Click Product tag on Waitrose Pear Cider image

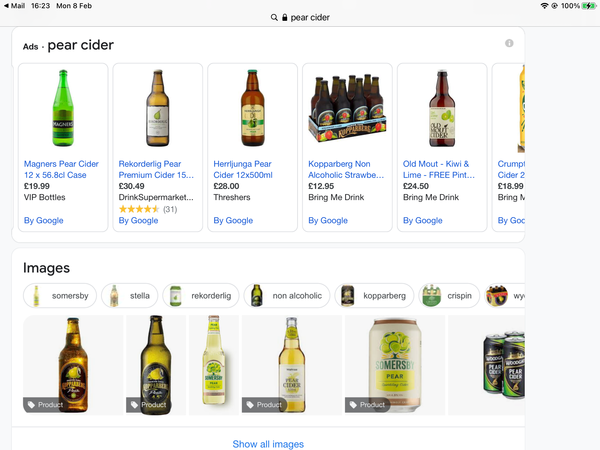click(x=264, y=405)
